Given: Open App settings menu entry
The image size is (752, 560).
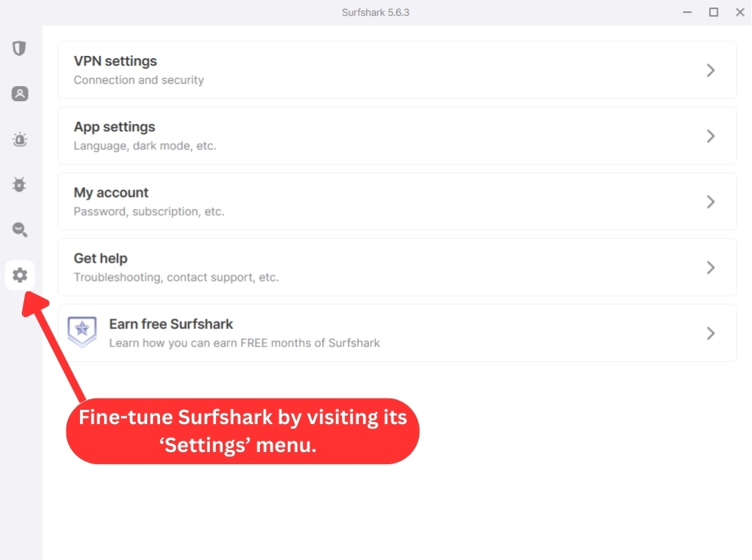Looking at the screenshot, I should coord(397,136).
